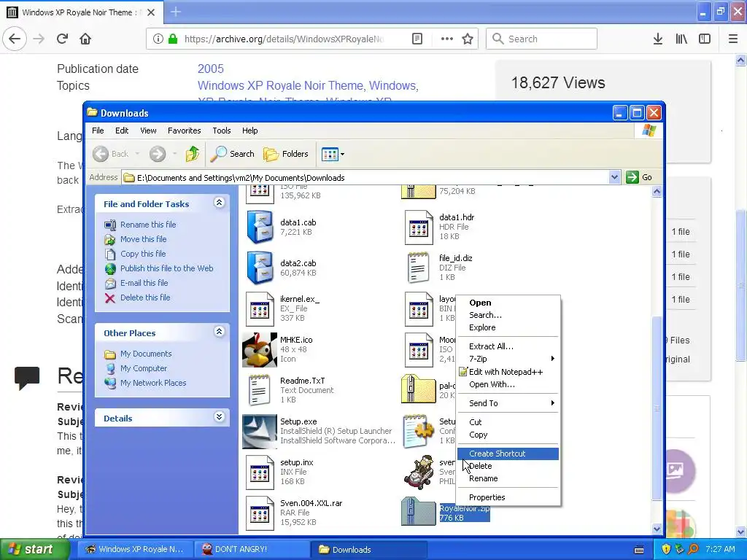Open the Tools menu in Explorer

click(x=222, y=131)
